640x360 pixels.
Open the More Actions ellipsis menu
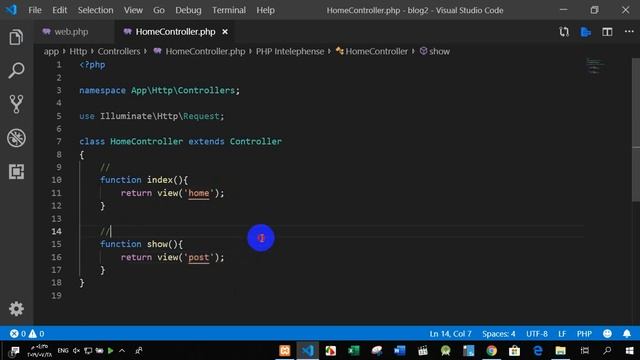coord(629,31)
